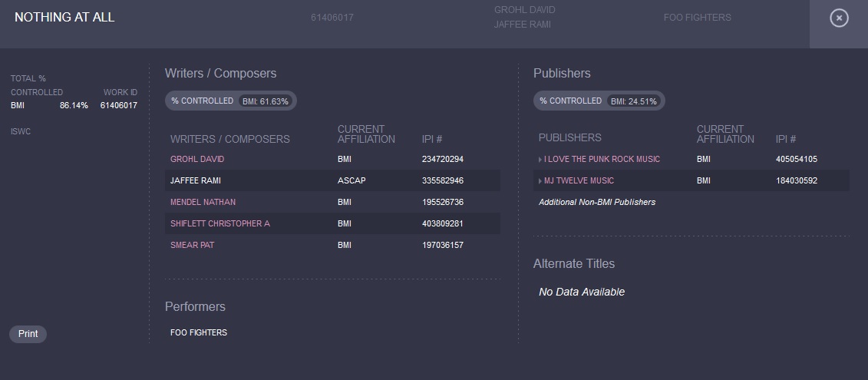
Task: Click the Writers % CONTROLLED BMI: 61.63% pill
Action: (230, 101)
